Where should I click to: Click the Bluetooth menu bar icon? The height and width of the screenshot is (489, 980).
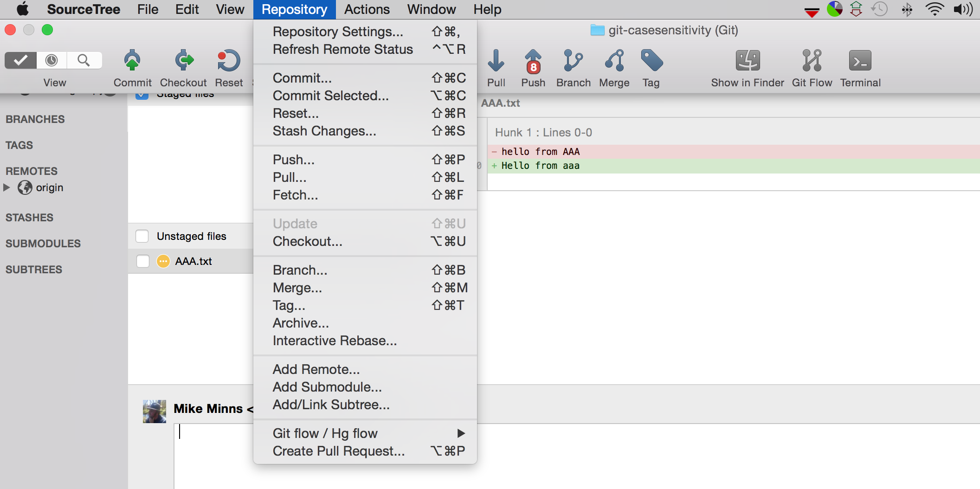(x=907, y=9)
